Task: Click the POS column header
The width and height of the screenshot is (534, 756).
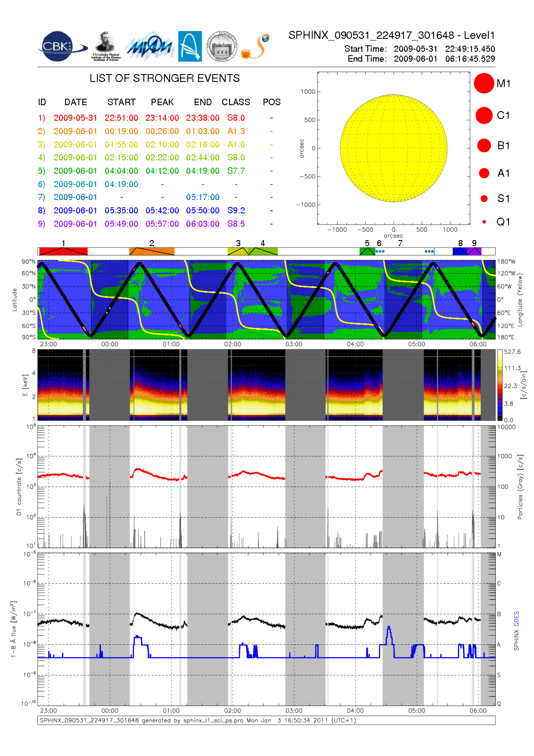Action: tap(272, 102)
